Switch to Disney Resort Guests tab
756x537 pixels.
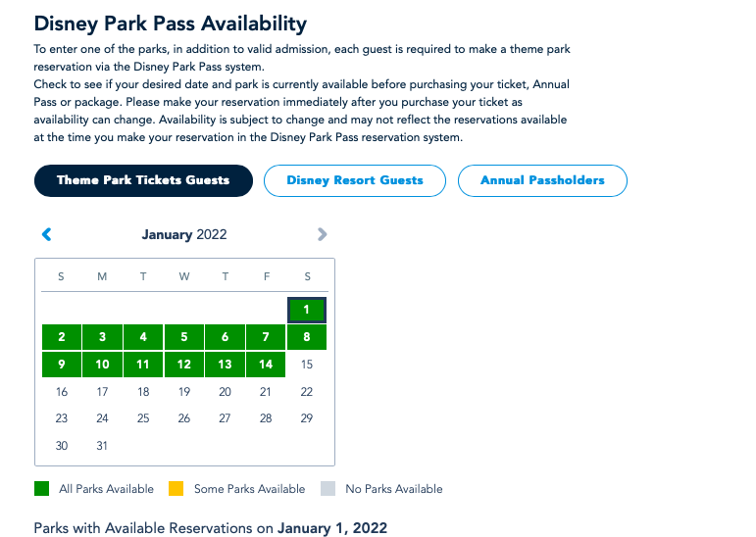coord(355,180)
